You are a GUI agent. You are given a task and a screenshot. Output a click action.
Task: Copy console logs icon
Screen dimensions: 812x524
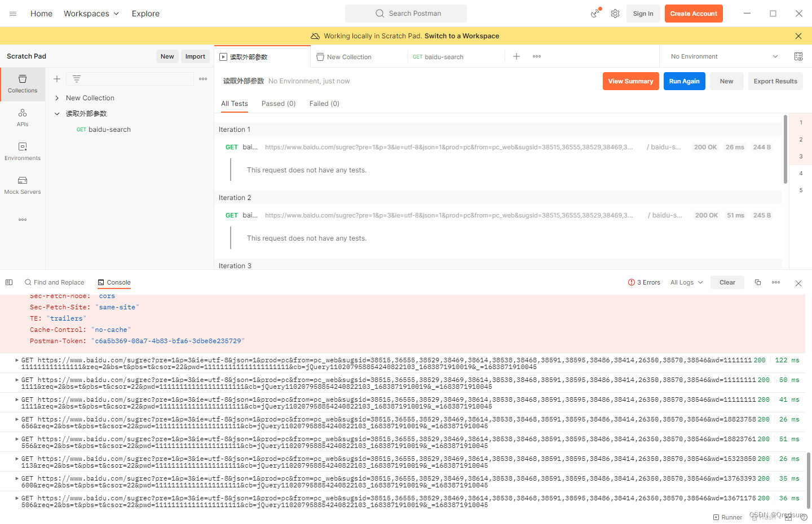click(758, 282)
